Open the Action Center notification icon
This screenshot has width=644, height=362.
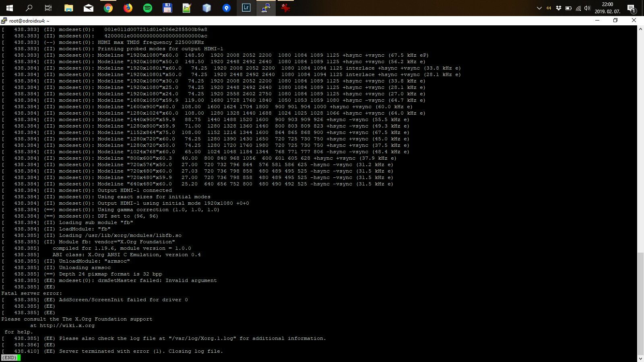pos(631,8)
